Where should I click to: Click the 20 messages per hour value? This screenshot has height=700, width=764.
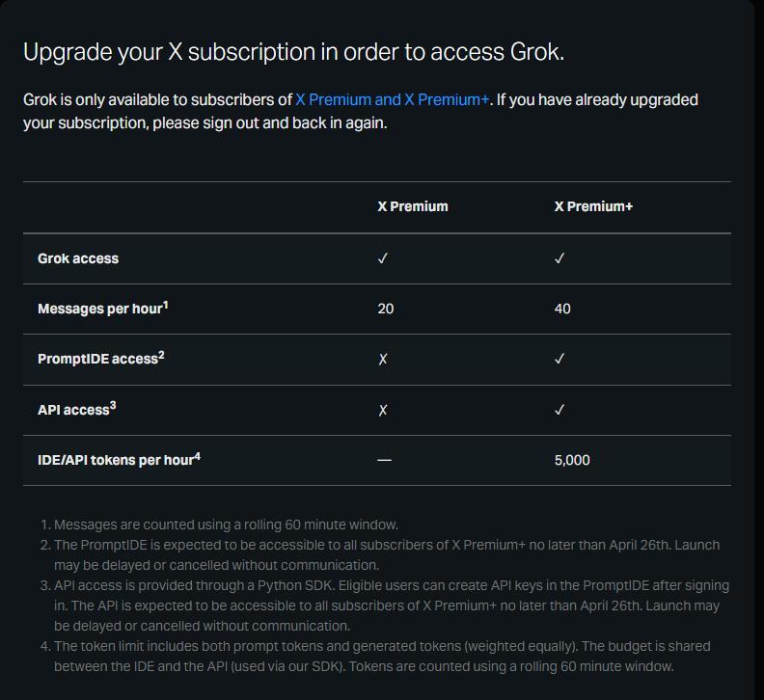[386, 309]
